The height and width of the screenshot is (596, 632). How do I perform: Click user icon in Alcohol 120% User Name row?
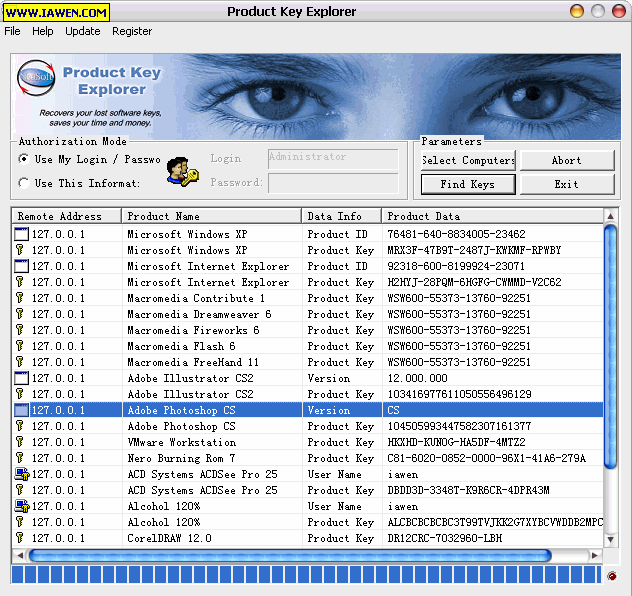coord(21,506)
